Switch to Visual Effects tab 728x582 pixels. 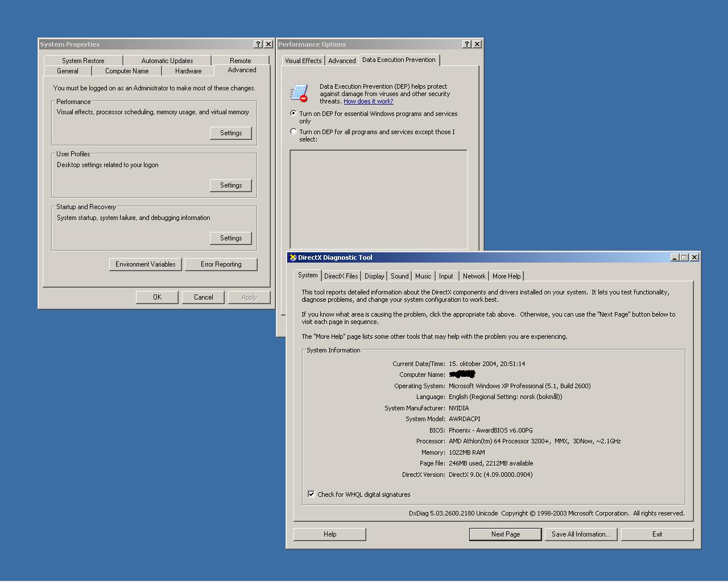pos(303,61)
